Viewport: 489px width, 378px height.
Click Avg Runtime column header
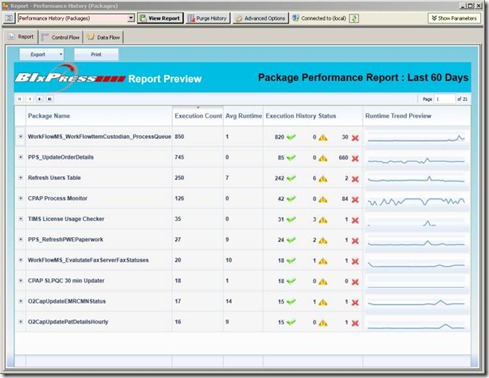coord(244,116)
